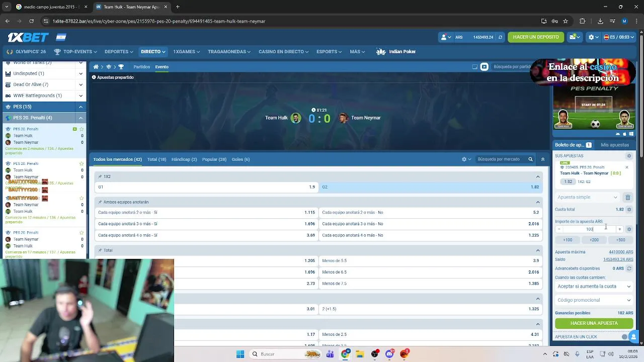The width and height of the screenshot is (644, 362).
Task: Open the Indian Poker link
Action: [x=396, y=52]
